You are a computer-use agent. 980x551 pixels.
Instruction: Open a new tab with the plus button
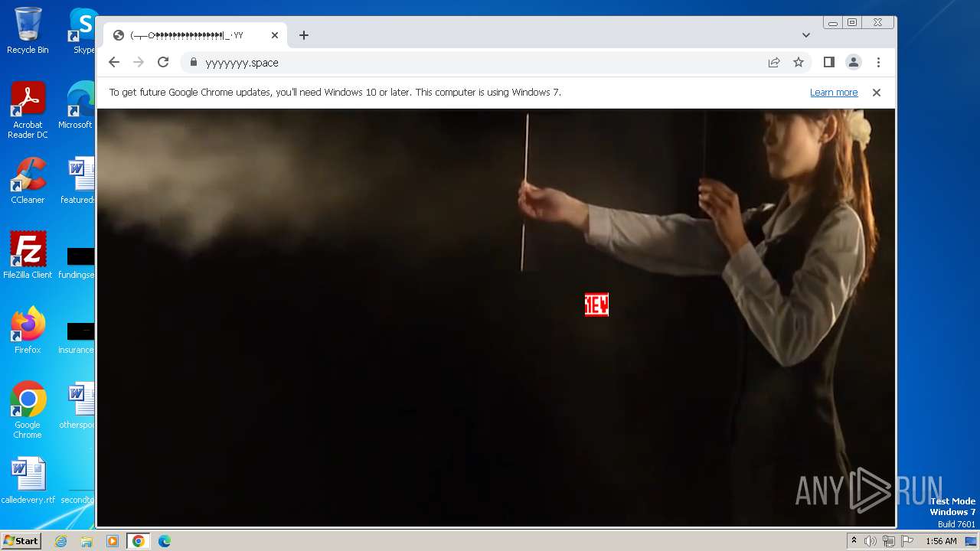click(304, 35)
